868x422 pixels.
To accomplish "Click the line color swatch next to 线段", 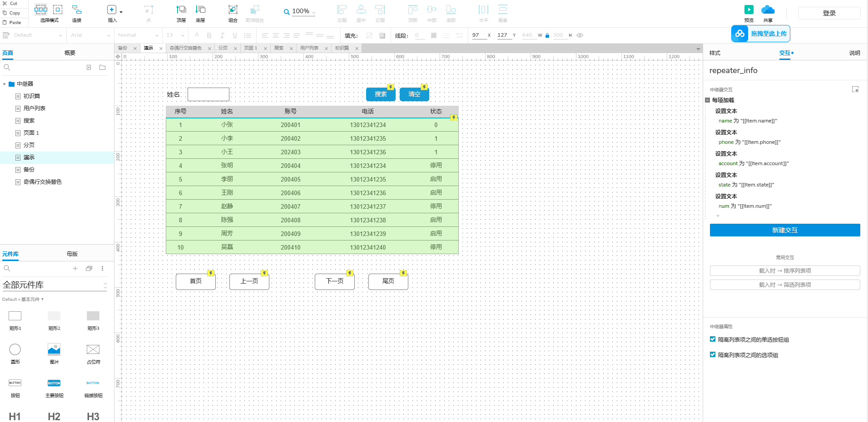I will pos(434,35).
